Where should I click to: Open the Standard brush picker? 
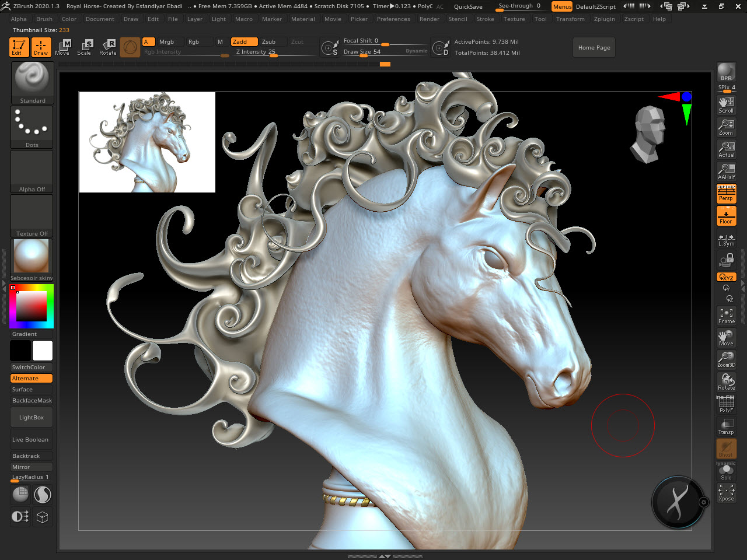point(32,83)
